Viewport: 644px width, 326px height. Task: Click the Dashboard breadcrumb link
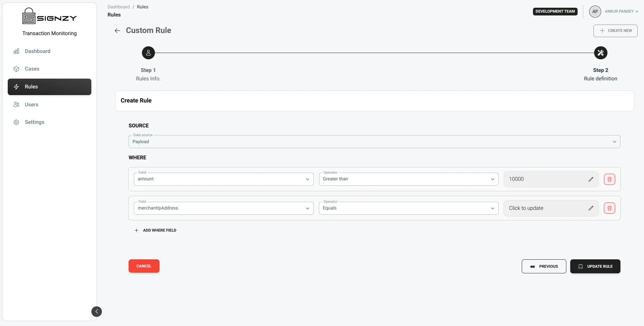click(x=118, y=7)
